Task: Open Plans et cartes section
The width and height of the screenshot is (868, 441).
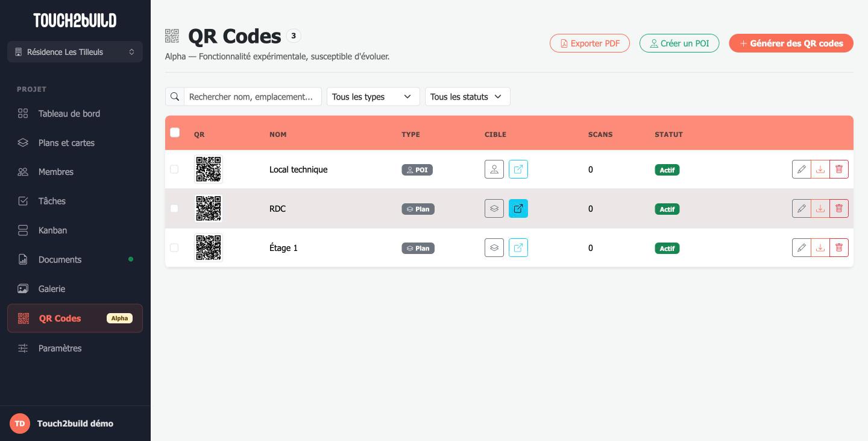Action: tap(75, 143)
